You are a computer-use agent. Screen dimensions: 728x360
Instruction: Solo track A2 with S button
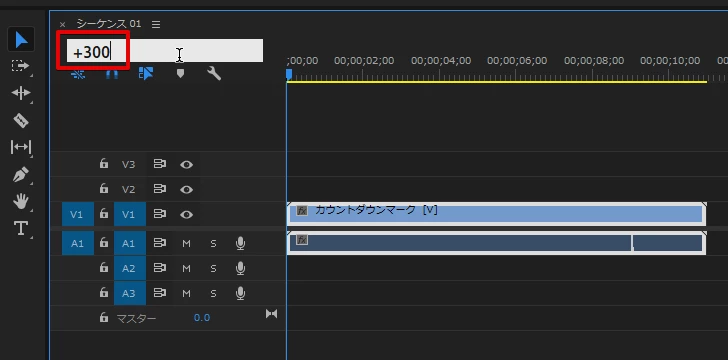point(213,268)
